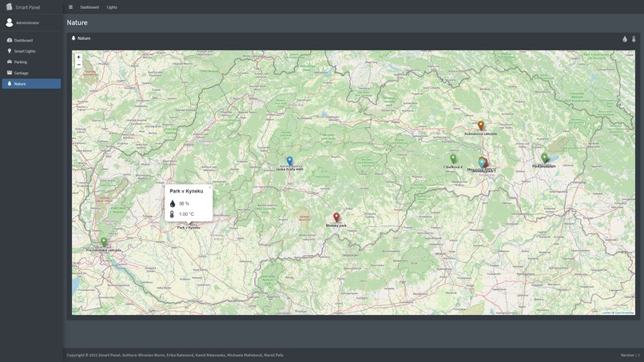Toggle humidity view with droplet icon
This screenshot has width=644, height=362.
[625, 39]
